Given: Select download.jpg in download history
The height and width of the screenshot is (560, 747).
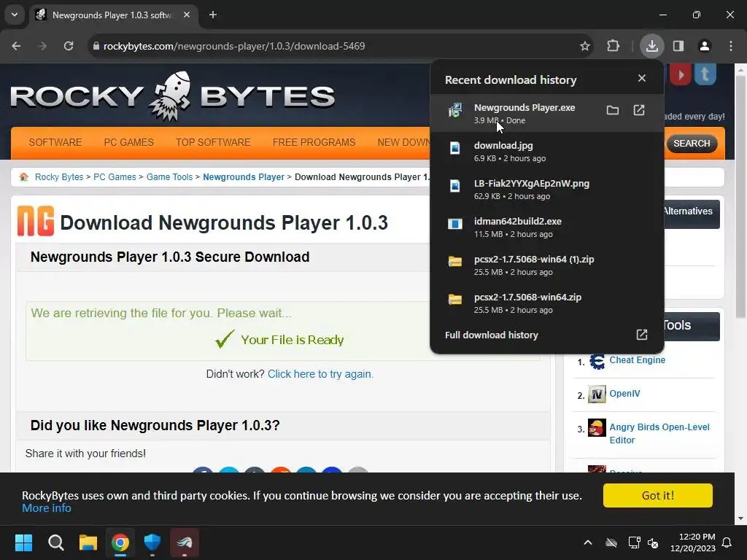Looking at the screenshot, I should [x=547, y=152].
